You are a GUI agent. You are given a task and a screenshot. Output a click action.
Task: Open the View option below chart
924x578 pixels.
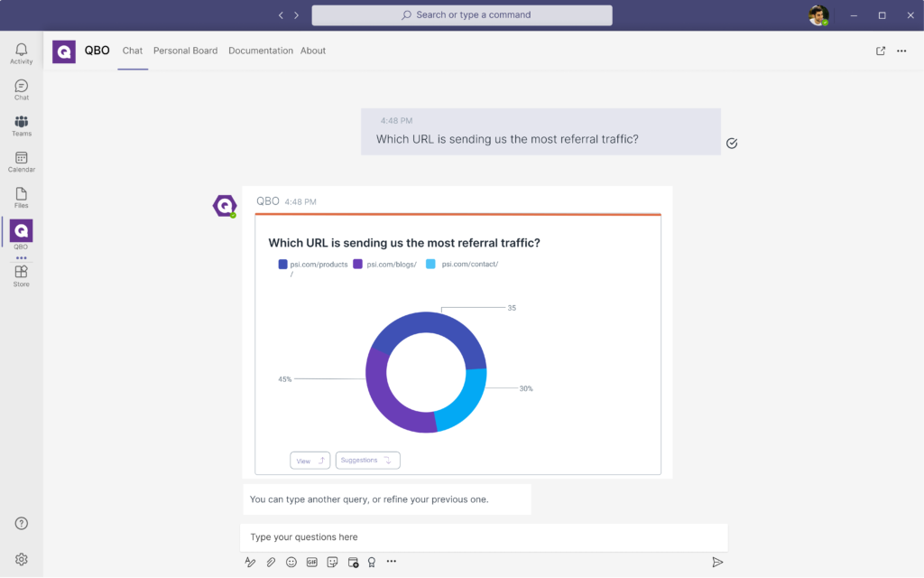pyautogui.click(x=310, y=461)
